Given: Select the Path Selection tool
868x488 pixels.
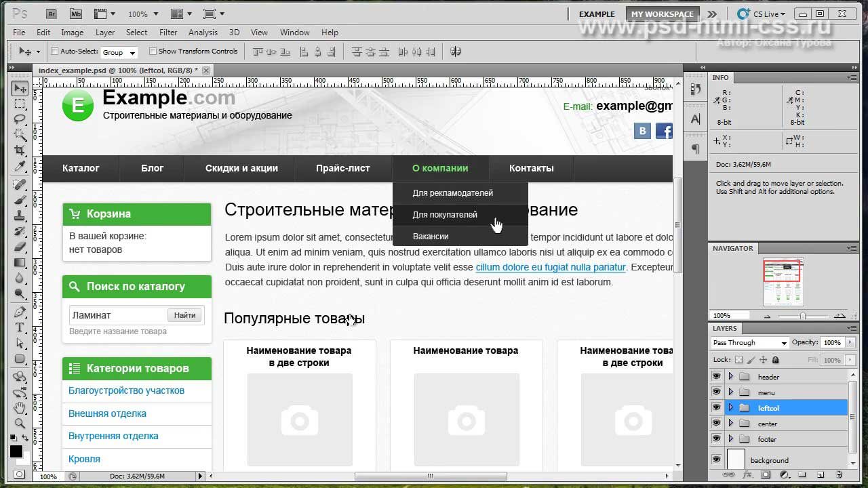Looking at the screenshot, I should [x=20, y=344].
